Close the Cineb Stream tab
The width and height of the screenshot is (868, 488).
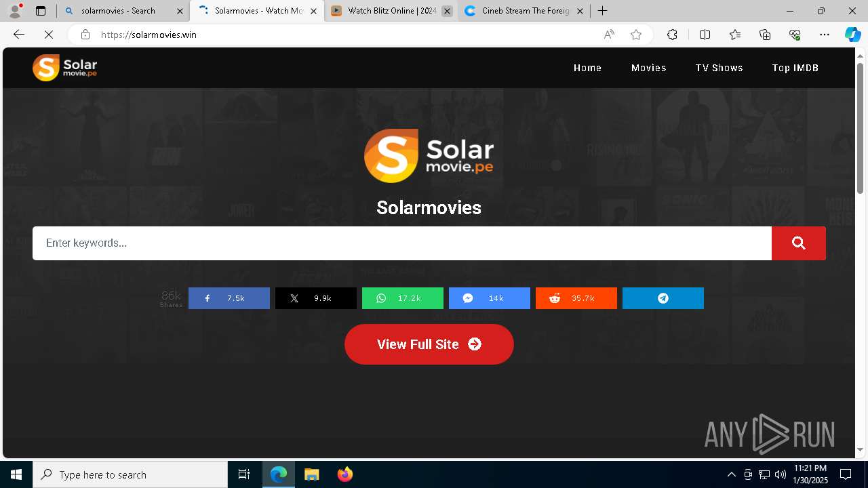pyautogui.click(x=580, y=11)
